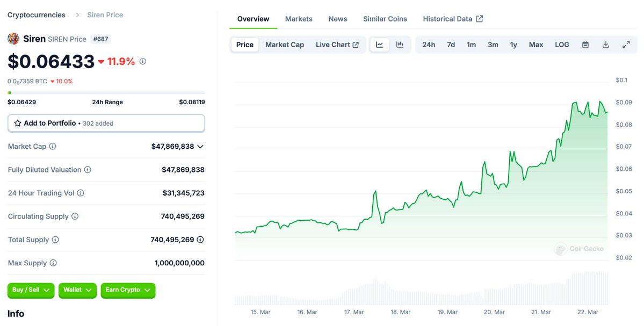The image size is (644, 326).
Task: Open the Historical Data tab
Action: point(453,19)
